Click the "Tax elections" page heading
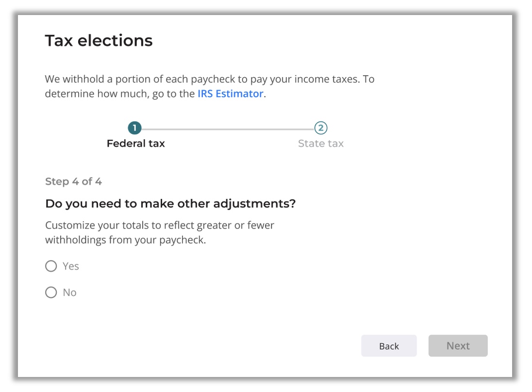This screenshot has height=392, width=532. click(x=99, y=41)
